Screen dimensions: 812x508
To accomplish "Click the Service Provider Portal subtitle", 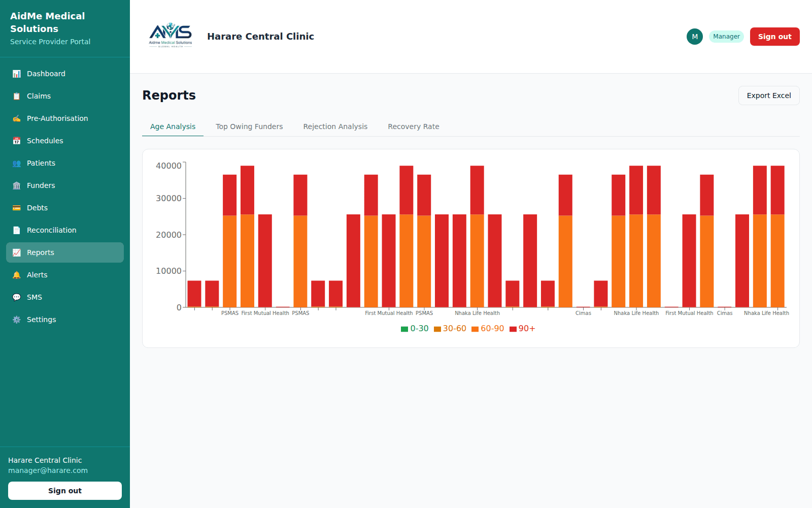I will click(x=50, y=42).
